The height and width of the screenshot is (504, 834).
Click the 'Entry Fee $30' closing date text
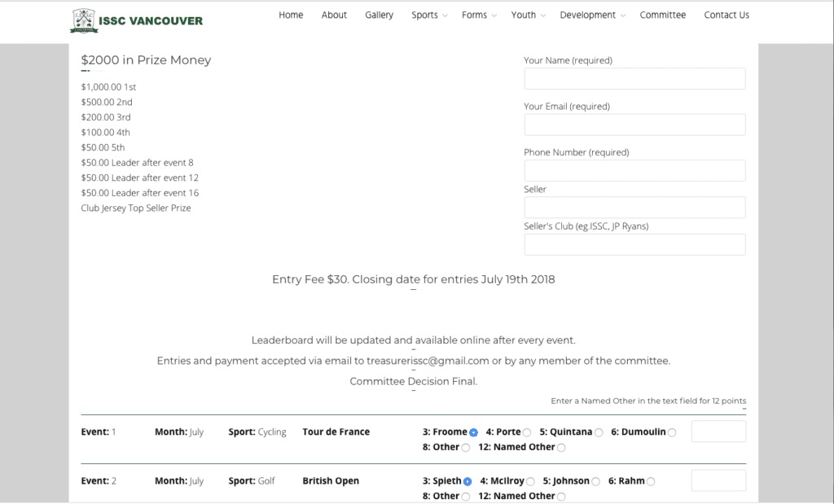tap(413, 279)
